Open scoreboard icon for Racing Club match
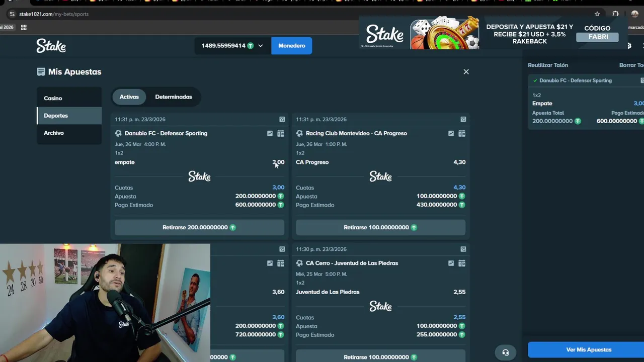644x362 pixels. pos(462,133)
